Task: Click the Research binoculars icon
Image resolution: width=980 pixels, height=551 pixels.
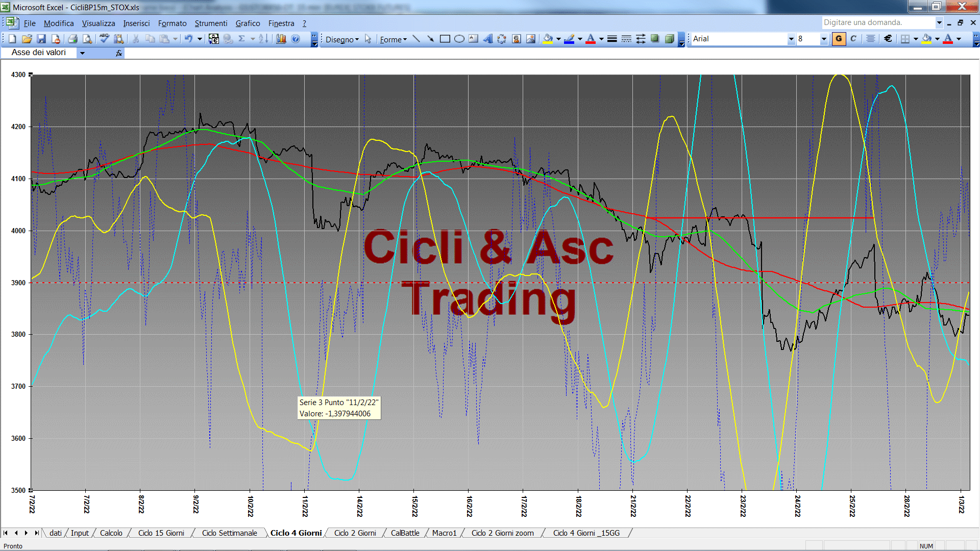Action: click(x=119, y=39)
